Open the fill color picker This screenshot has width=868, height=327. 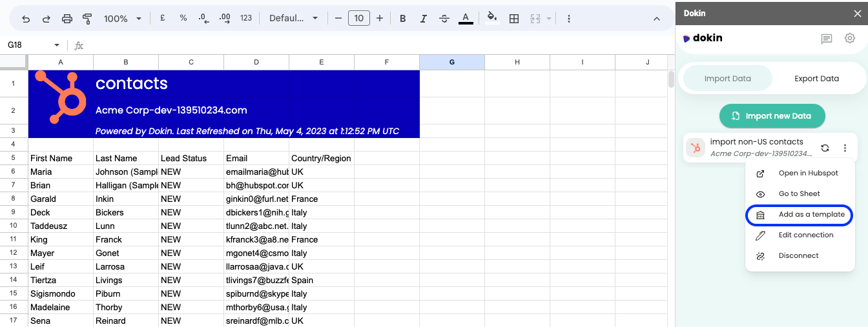tap(492, 19)
